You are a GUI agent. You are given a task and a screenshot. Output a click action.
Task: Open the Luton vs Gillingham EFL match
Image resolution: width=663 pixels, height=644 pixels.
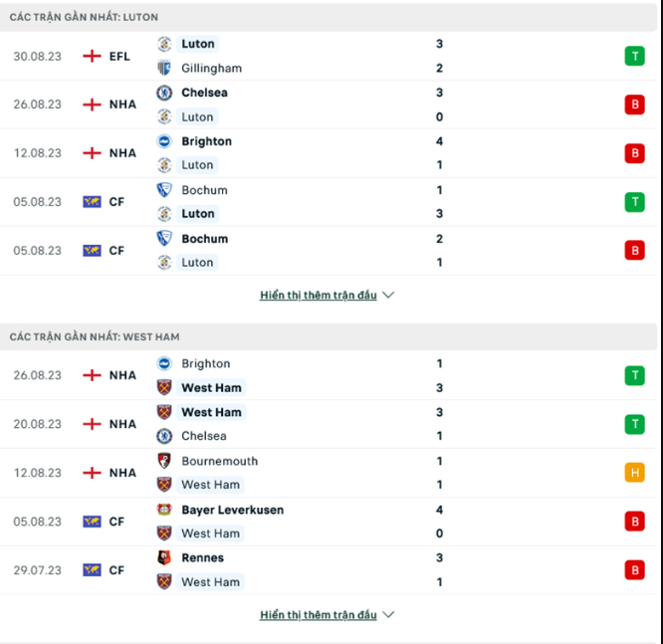point(329,56)
